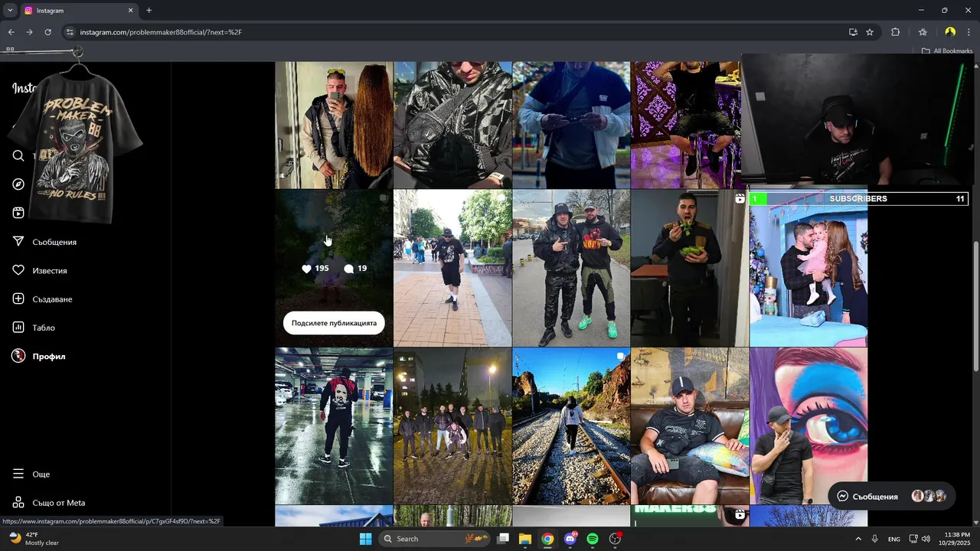Viewport: 980px width, 551px height.
Task: Open install app icon in address bar
Action: click(x=853, y=32)
